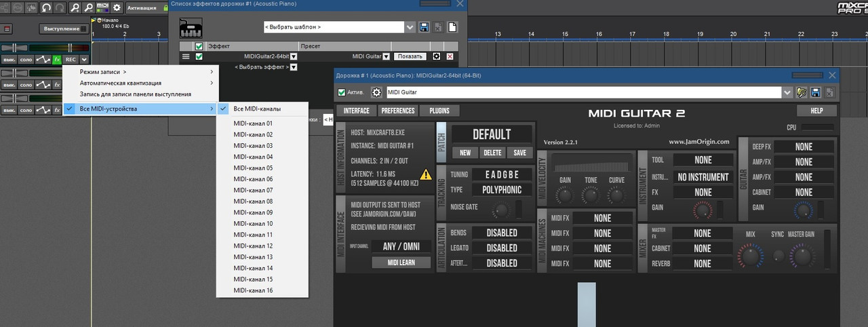
Task: Open the fx button on the first track
Action: coord(57,60)
